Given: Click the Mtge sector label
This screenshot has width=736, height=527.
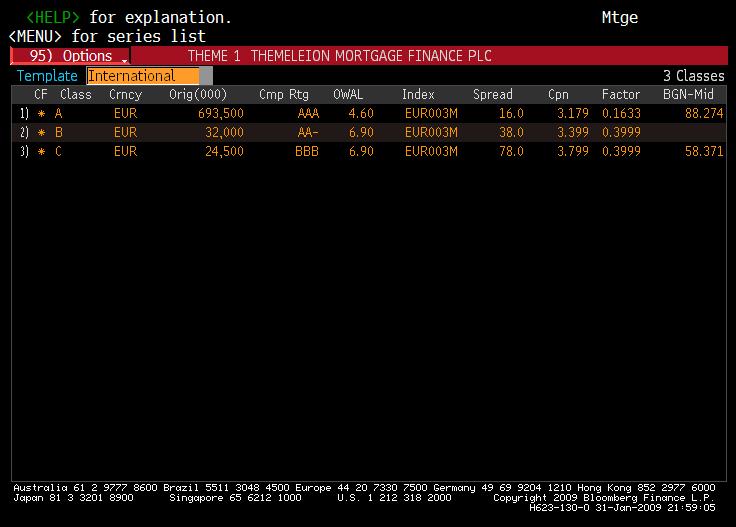Looking at the screenshot, I should click(620, 18).
